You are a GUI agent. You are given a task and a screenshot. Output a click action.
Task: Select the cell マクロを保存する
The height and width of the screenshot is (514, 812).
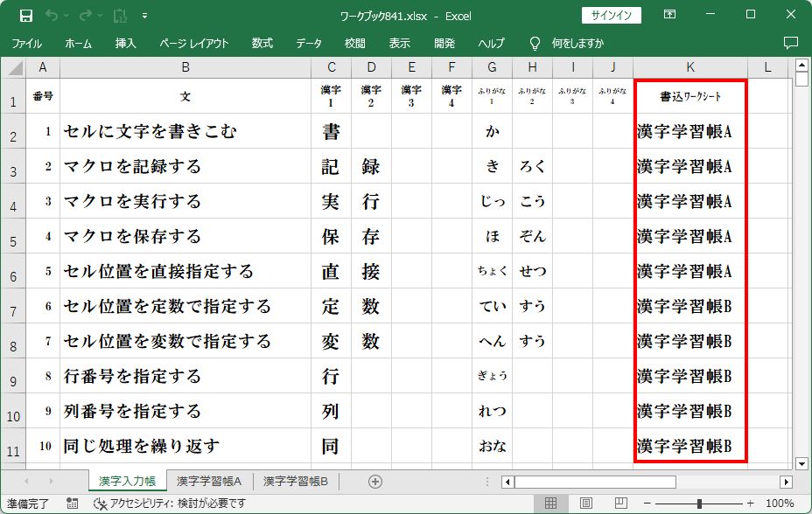click(185, 236)
